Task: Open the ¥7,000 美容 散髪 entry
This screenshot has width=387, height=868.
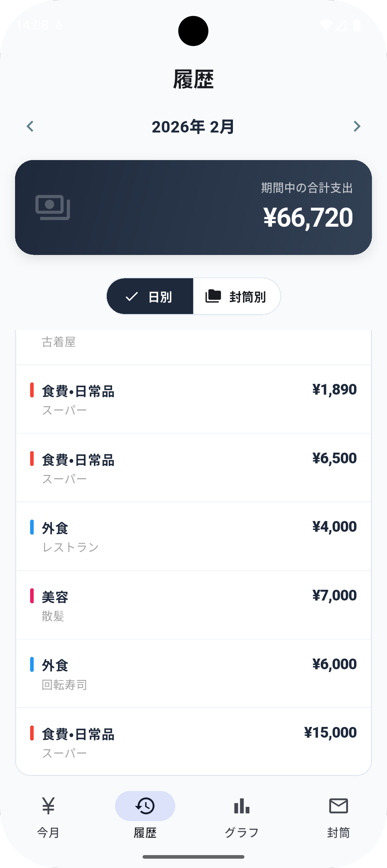Action: click(193, 605)
